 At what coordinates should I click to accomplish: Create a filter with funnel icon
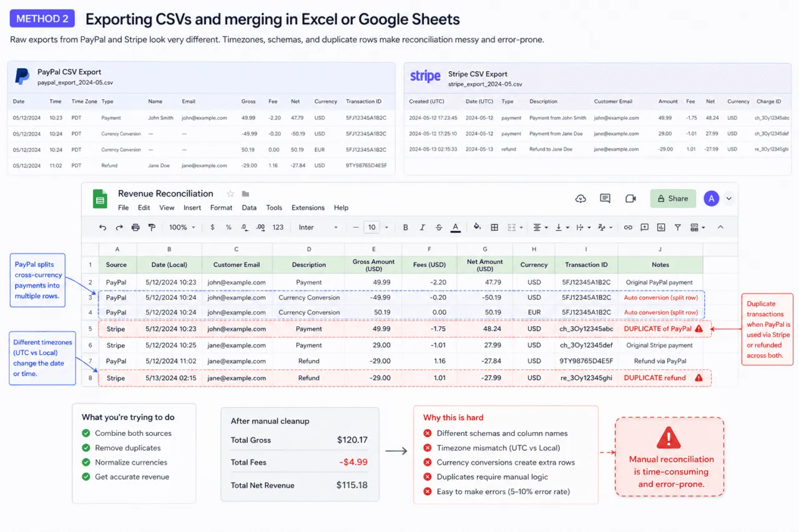tap(677, 228)
